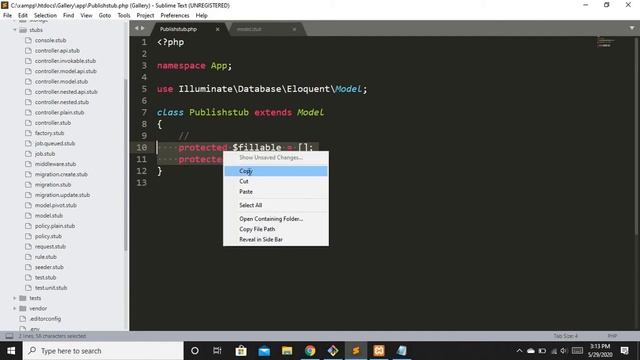The height and width of the screenshot is (360, 640).
Task: Open migration.create.stub file
Action: click(61, 174)
